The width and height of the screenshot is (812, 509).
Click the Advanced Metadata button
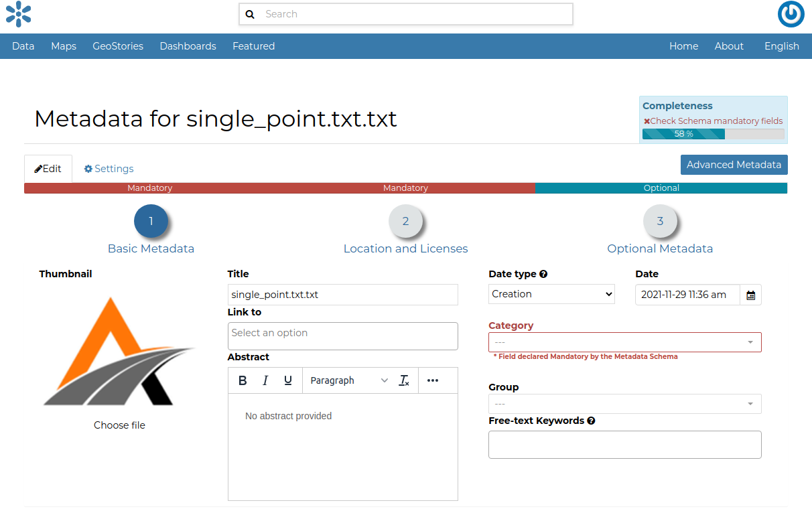pyautogui.click(x=734, y=165)
